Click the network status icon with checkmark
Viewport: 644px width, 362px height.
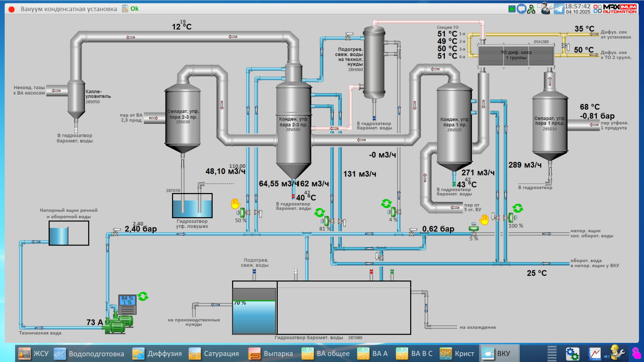pos(531,9)
